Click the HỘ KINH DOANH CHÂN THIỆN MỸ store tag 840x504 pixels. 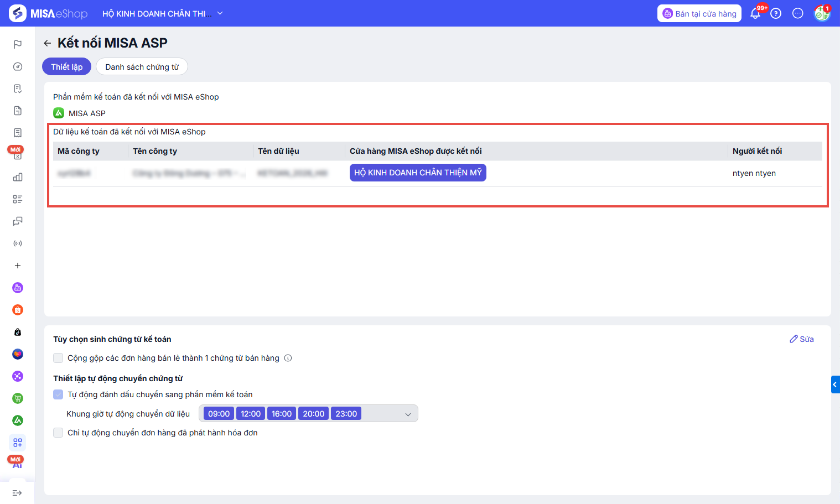coord(418,173)
